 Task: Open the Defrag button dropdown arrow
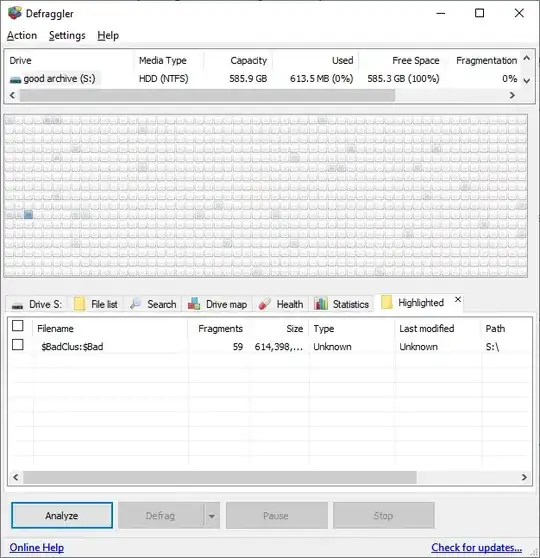pos(212,516)
